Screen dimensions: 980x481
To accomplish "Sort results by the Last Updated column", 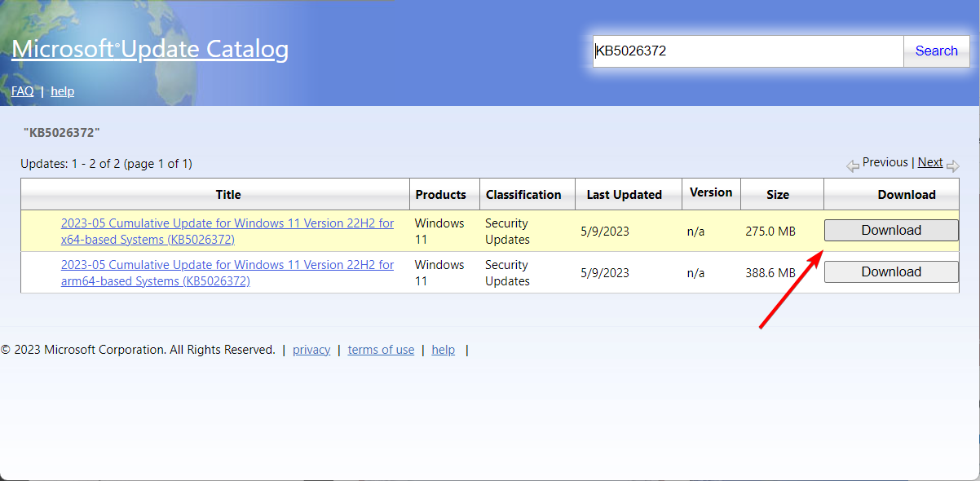I will (625, 194).
